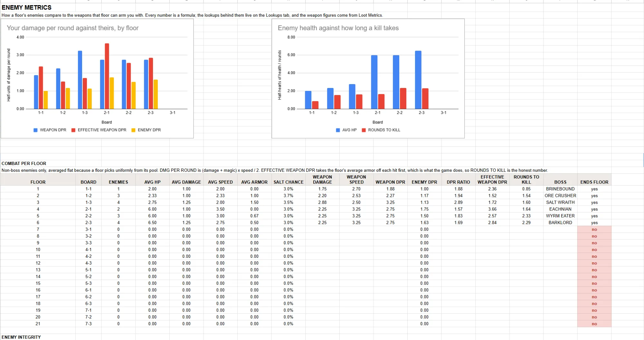Click the WYRM EATER boss cell

click(x=560, y=216)
